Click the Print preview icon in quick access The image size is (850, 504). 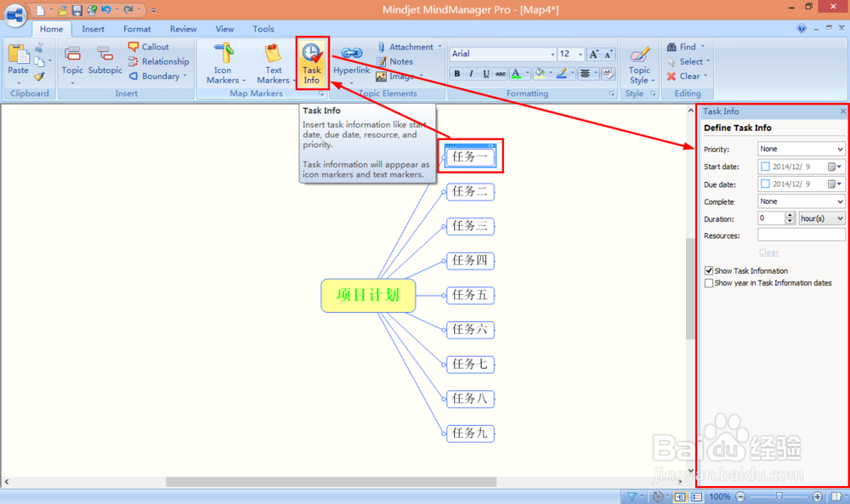(x=92, y=10)
